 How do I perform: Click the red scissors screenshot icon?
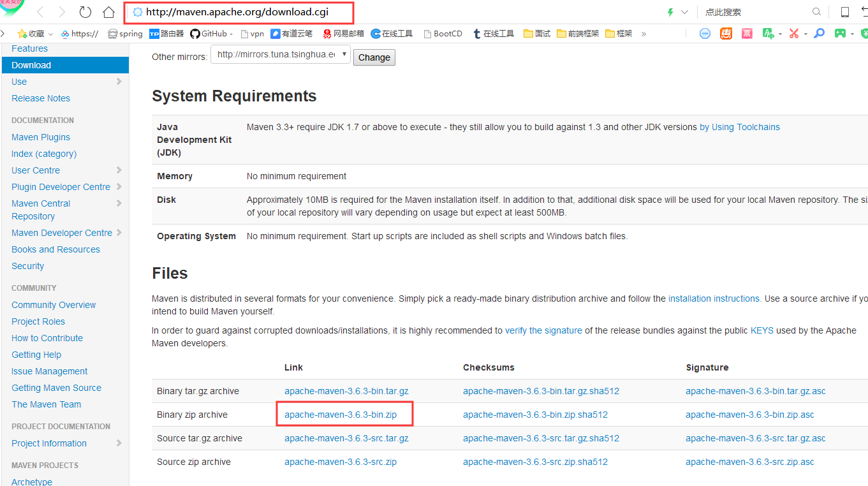tap(794, 34)
